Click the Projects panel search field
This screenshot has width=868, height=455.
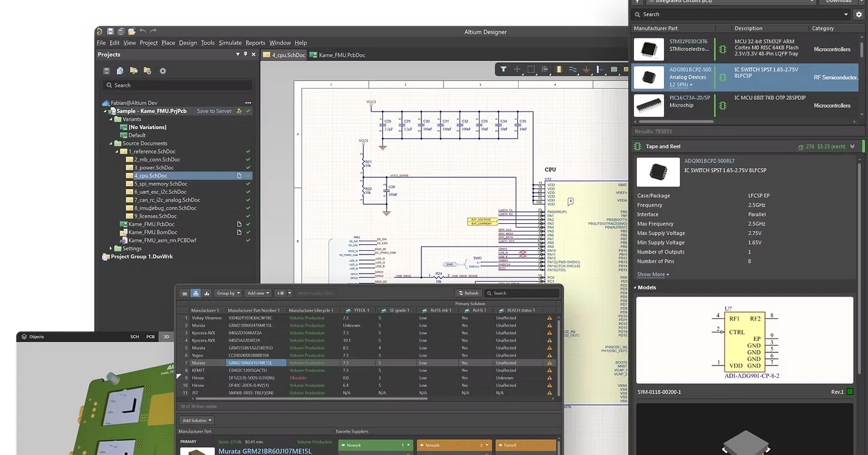(x=177, y=85)
